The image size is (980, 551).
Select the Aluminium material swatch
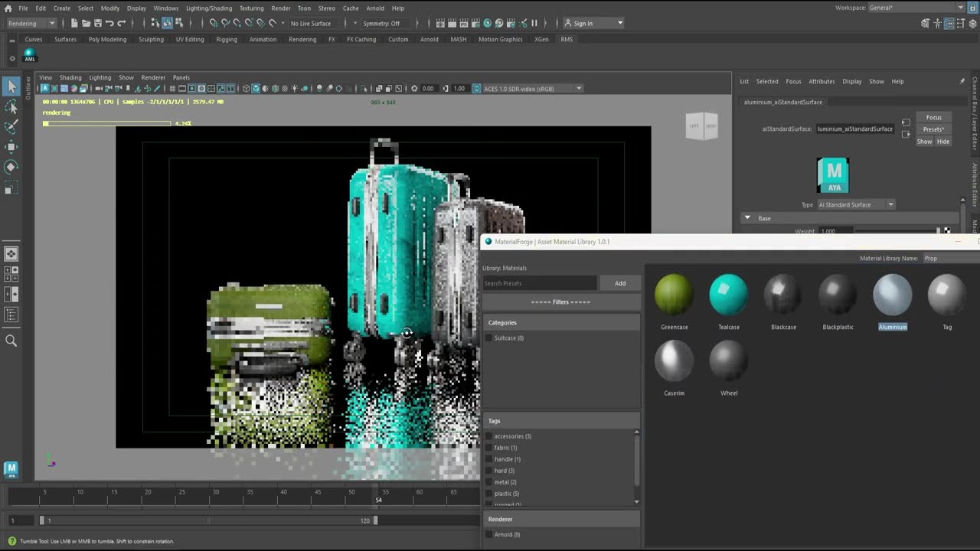pos(893,295)
